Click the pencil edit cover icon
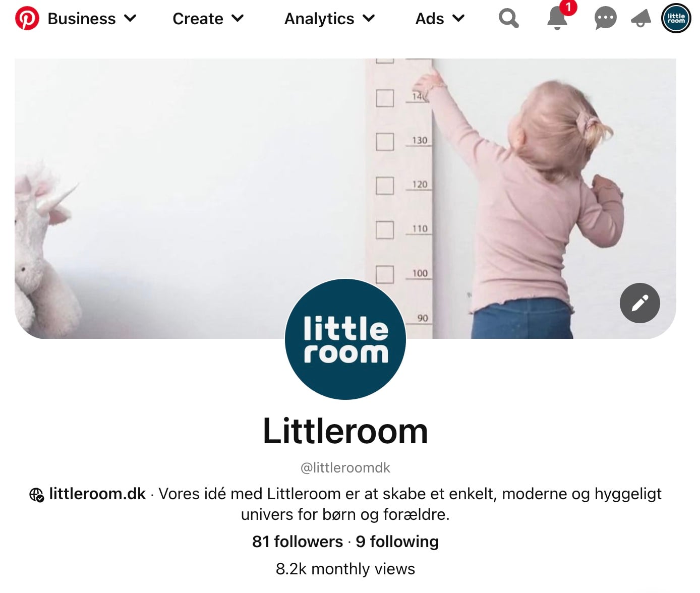Viewport: 700px width, 593px height. click(x=639, y=303)
